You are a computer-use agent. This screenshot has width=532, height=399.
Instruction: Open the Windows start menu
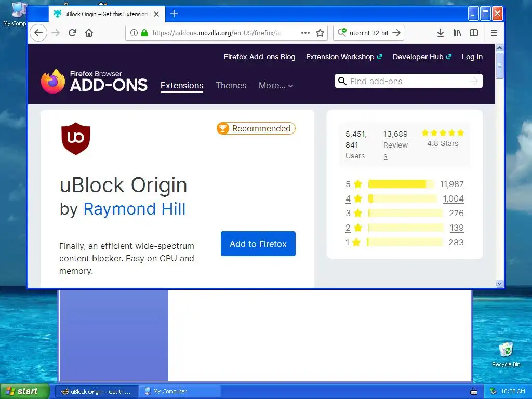coord(25,391)
